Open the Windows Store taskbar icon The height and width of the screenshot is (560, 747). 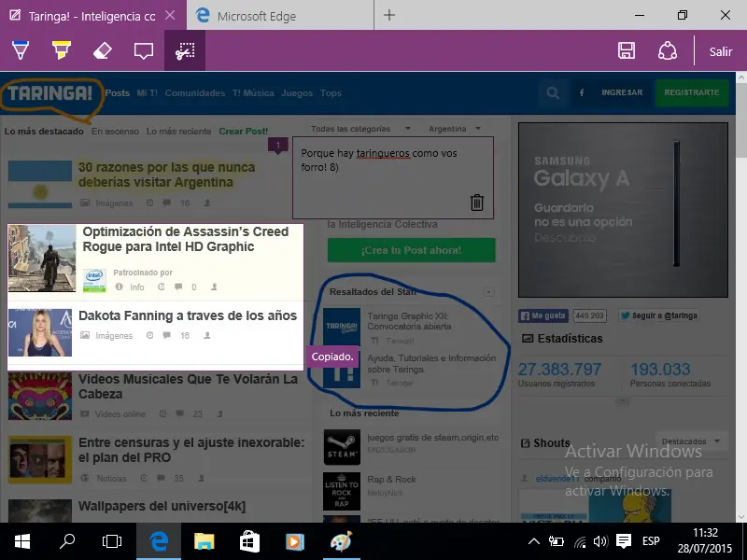(249, 541)
